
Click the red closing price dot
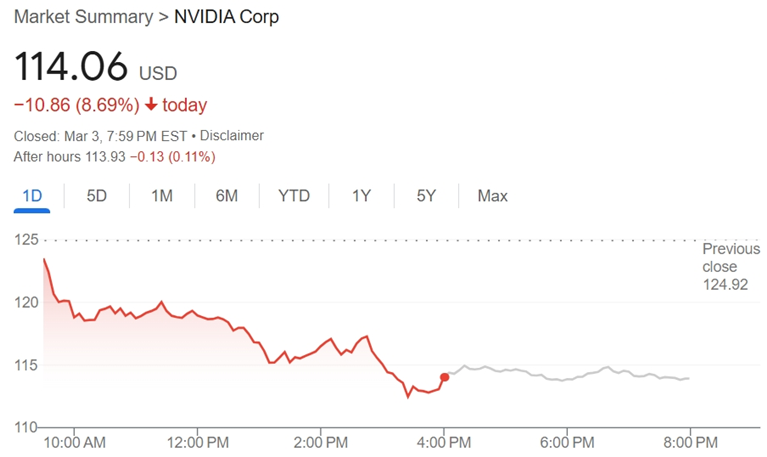coord(444,377)
